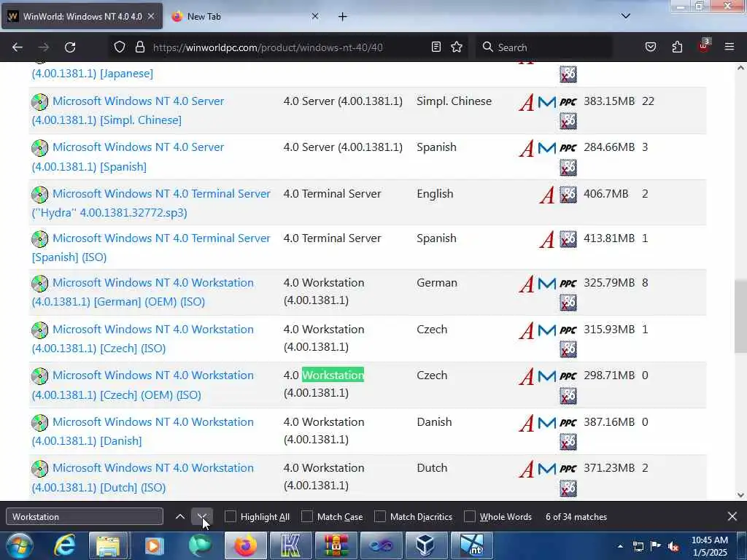Image resolution: width=747 pixels, height=560 pixels.
Task: Jump to next find match arrow
Action: point(202,517)
